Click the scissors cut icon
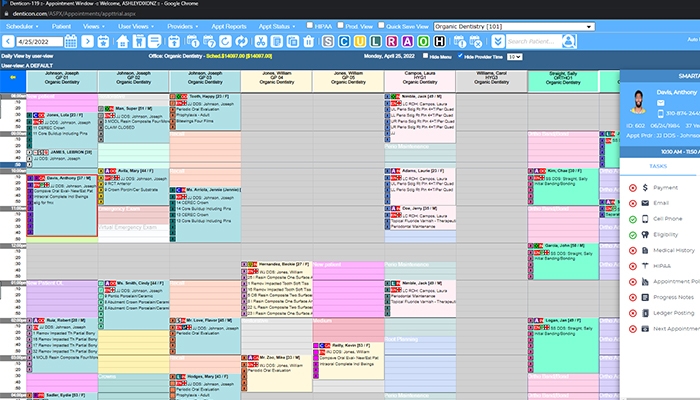The image size is (700, 400). pyautogui.click(x=261, y=42)
